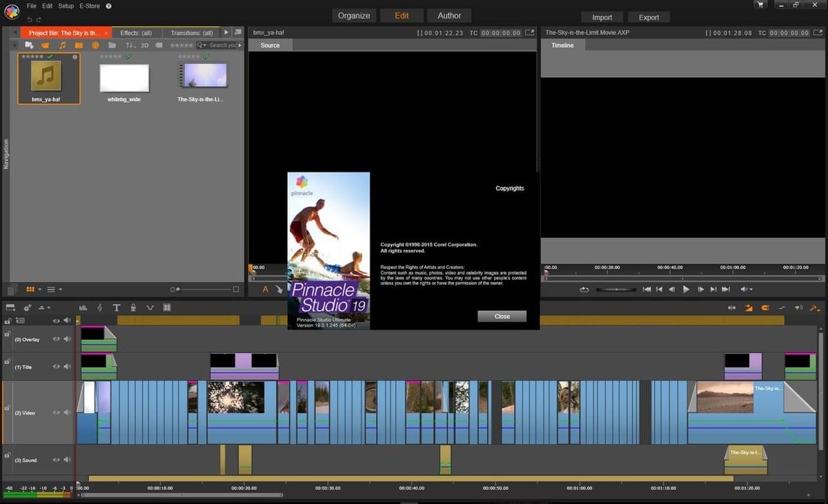This screenshot has height=504, width=828.
Task: Click the timeline storyboard/navigator icon
Action: 10,308
